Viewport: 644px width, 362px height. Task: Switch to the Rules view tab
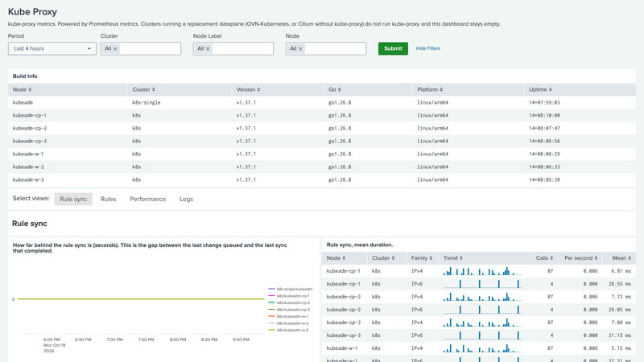pyautogui.click(x=109, y=199)
